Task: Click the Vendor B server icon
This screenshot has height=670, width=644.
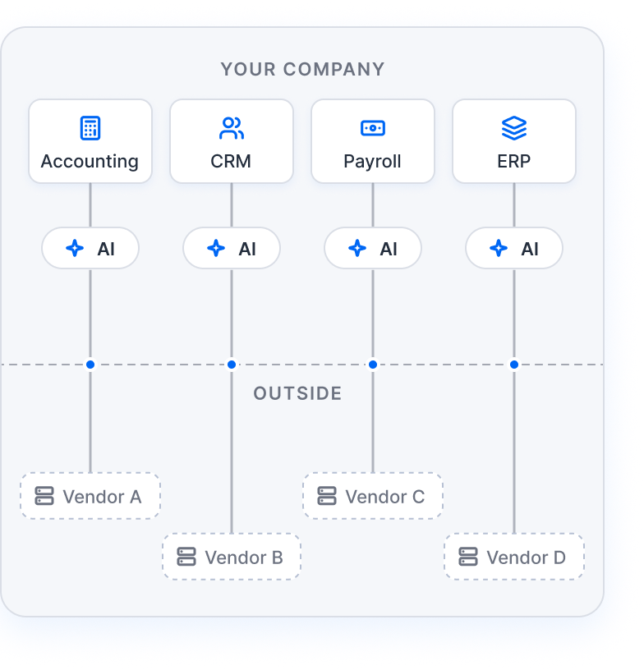Action: (x=186, y=557)
